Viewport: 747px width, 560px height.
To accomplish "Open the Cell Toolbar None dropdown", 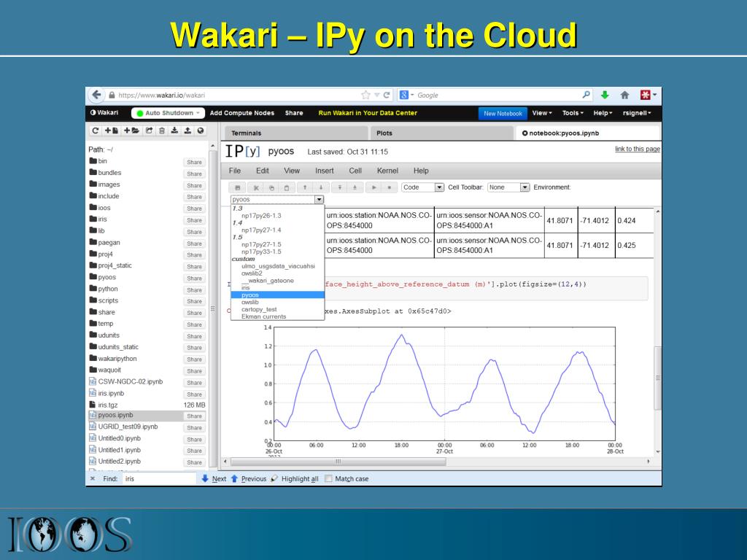I will coord(508,187).
